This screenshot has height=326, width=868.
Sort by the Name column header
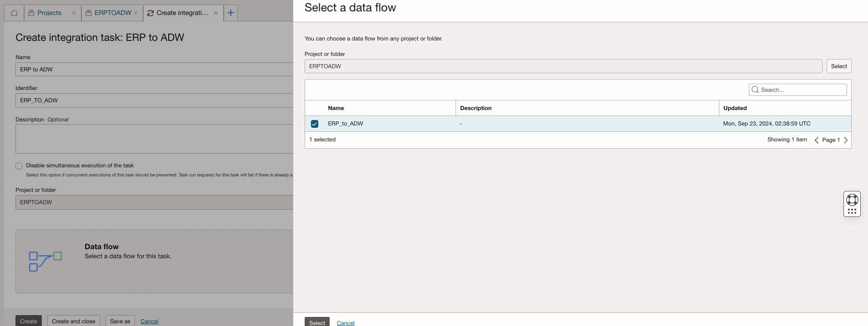pos(336,108)
